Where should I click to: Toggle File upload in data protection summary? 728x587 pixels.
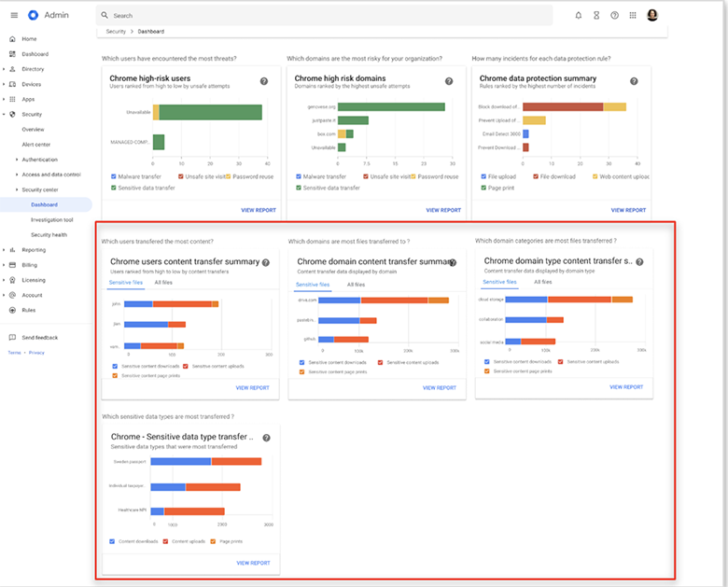pos(483,176)
